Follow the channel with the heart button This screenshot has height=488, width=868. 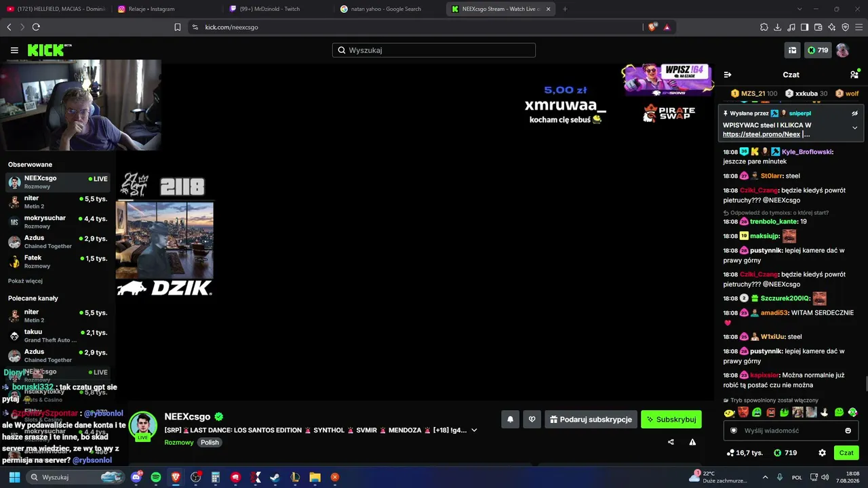coord(532,420)
